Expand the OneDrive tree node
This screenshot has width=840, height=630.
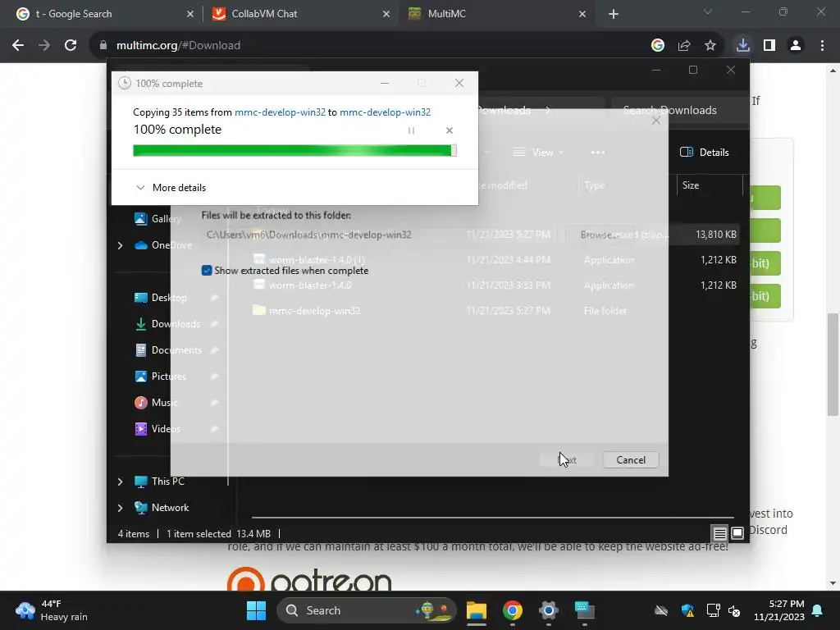click(120, 245)
